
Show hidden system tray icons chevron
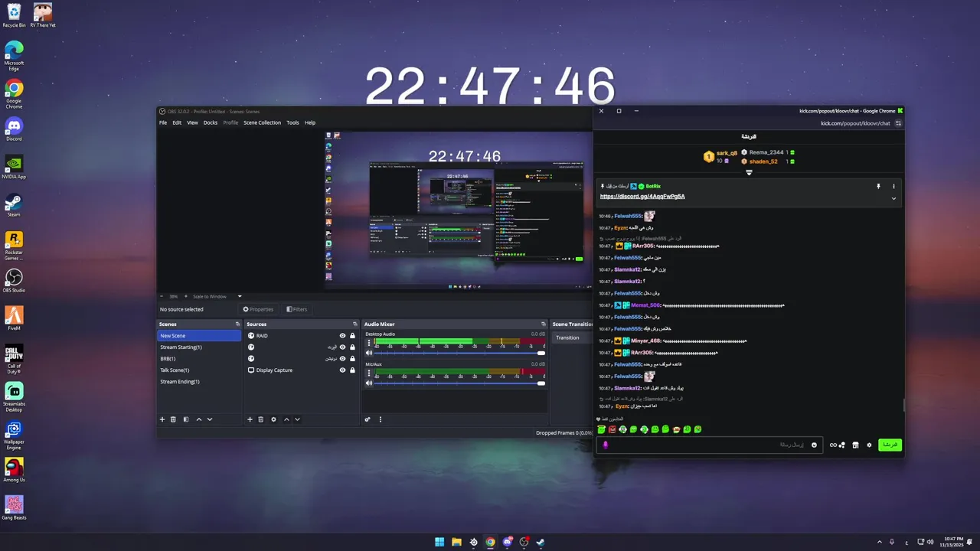(x=880, y=542)
